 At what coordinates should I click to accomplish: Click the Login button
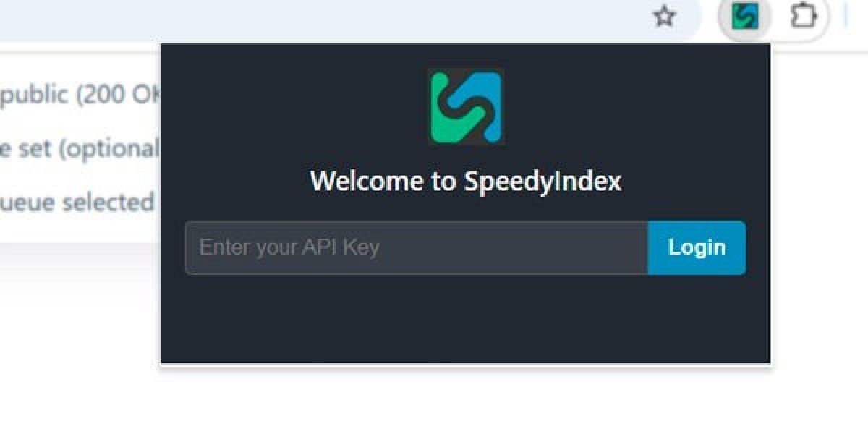click(697, 247)
